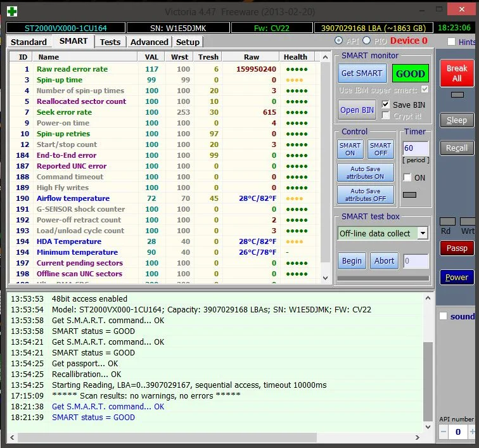Viewport: 479px width, 448px height.
Task: Click the Passp passport button
Action: (x=456, y=248)
